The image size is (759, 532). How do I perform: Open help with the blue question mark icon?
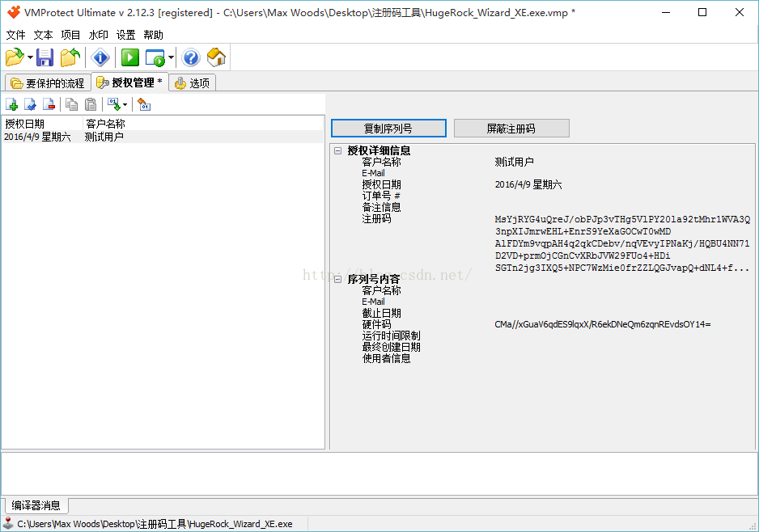191,57
